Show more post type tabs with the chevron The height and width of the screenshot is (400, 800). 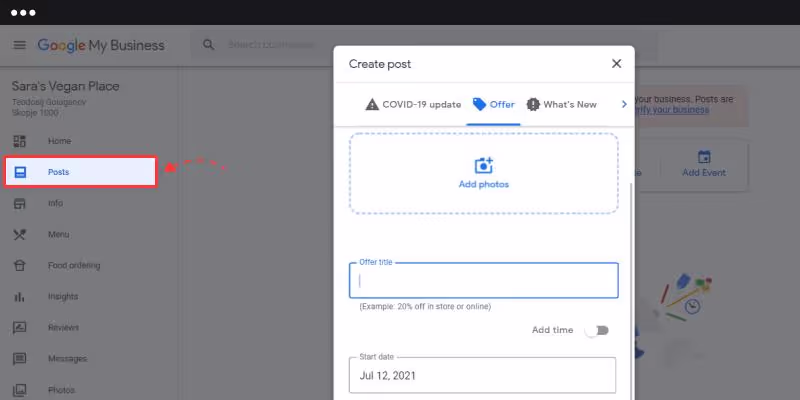click(623, 104)
